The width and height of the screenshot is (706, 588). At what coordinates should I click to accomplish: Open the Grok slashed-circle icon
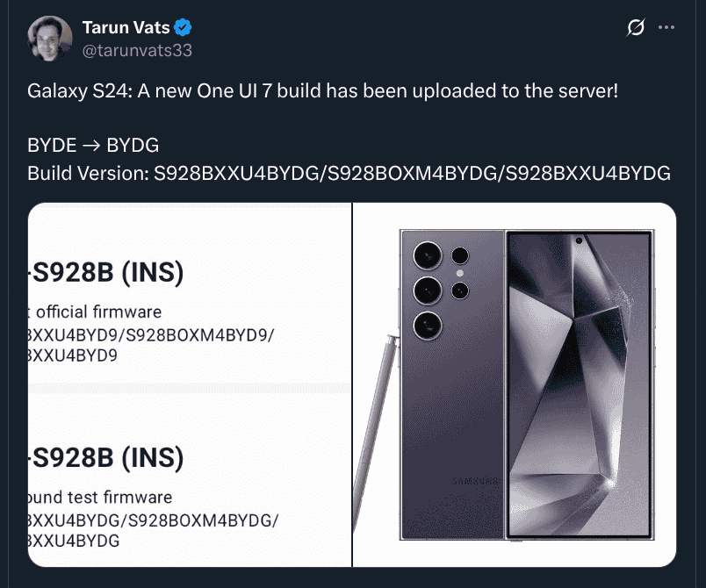(x=635, y=28)
